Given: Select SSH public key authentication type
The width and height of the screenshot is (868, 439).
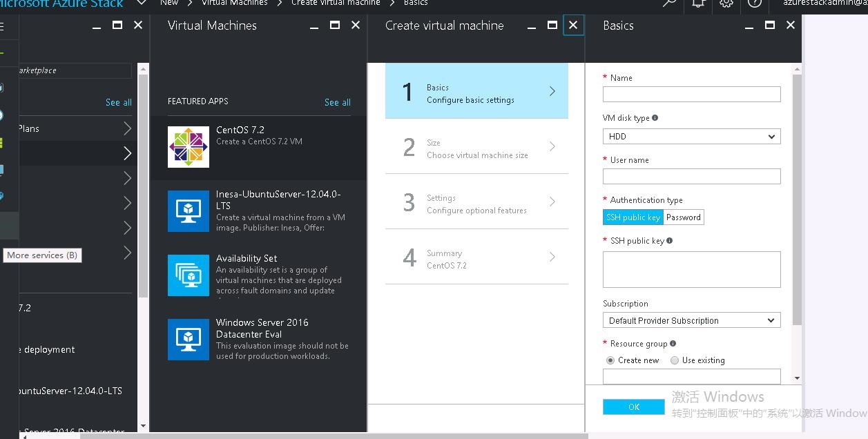Looking at the screenshot, I should (633, 217).
